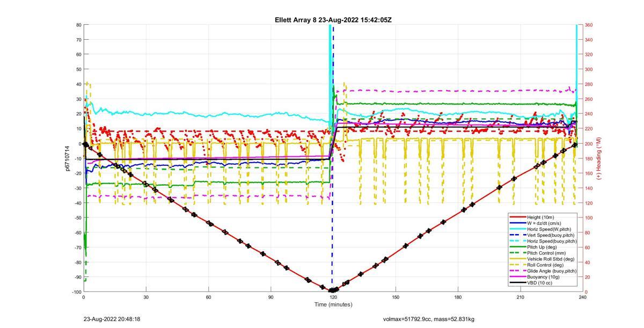Click the "Time (minutes)" x-axis label
Screen dimensions: 644x328
(333, 304)
